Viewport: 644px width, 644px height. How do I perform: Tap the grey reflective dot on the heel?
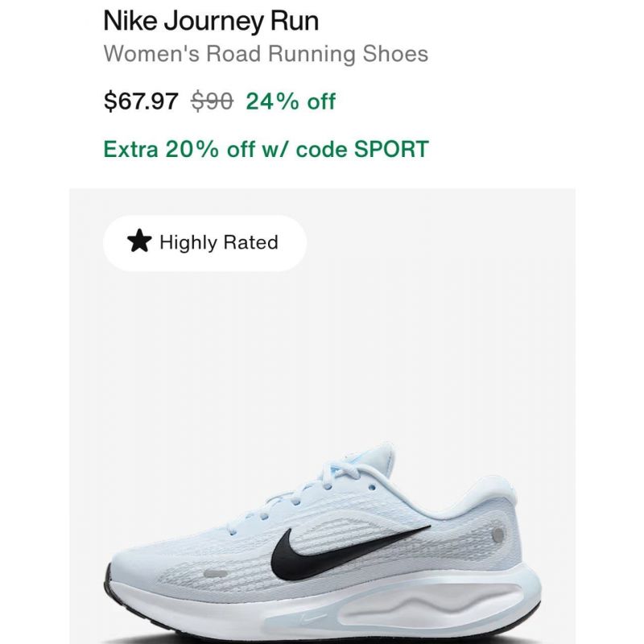(497, 535)
